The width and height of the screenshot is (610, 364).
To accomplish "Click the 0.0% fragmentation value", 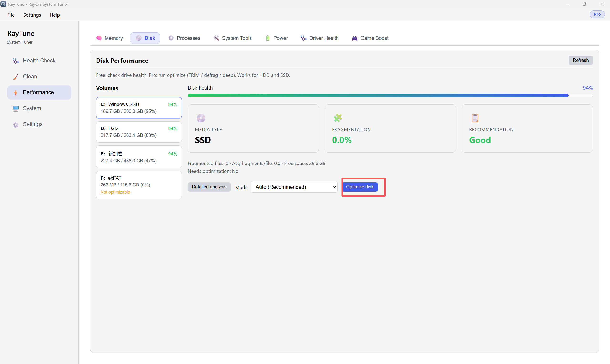I will click(342, 140).
